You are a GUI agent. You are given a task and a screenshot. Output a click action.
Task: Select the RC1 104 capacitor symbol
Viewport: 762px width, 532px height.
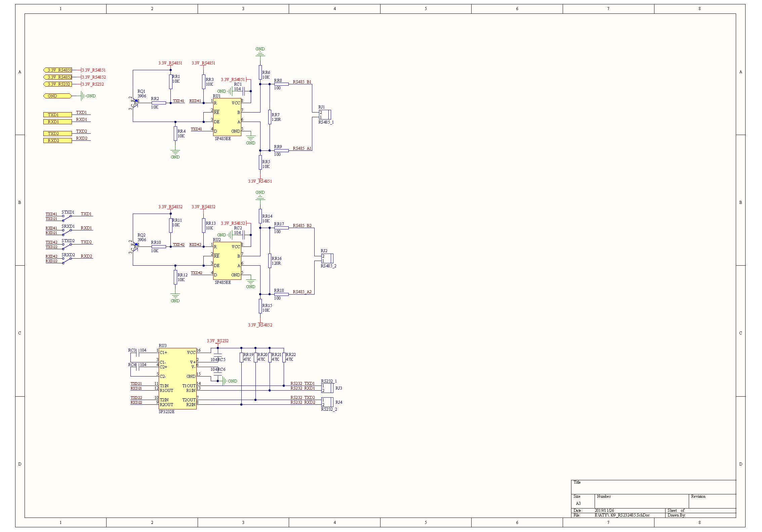[x=244, y=91]
